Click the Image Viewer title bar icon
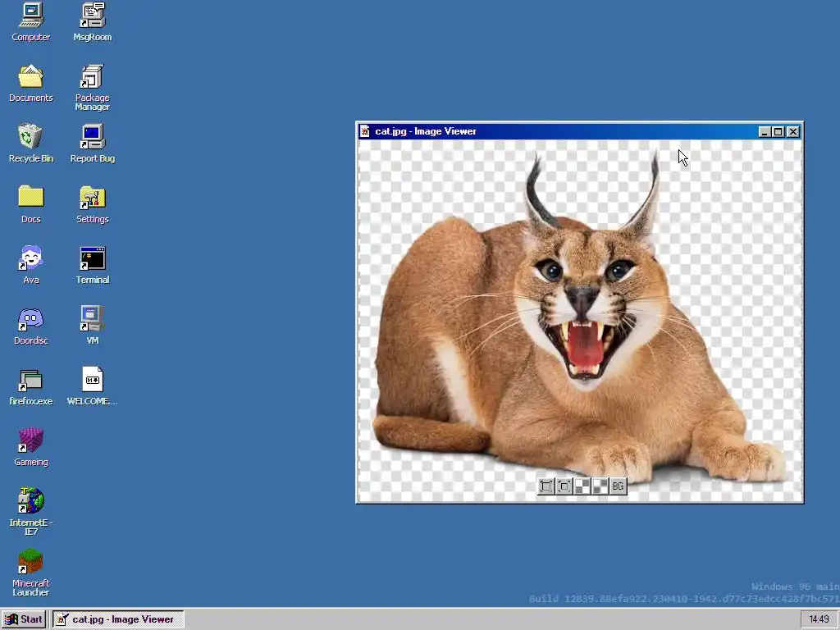Screen dimensions: 840x630 click(365, 131)
